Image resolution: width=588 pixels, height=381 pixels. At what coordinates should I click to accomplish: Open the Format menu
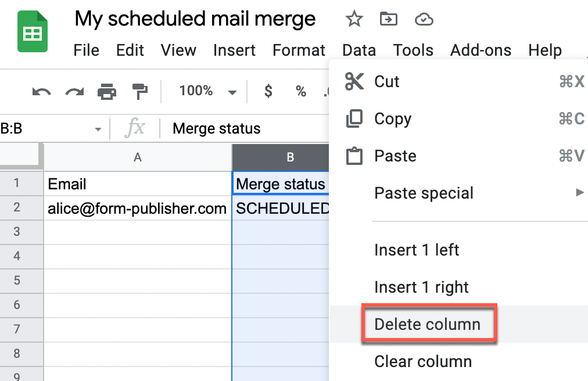[x=299, y=51]
